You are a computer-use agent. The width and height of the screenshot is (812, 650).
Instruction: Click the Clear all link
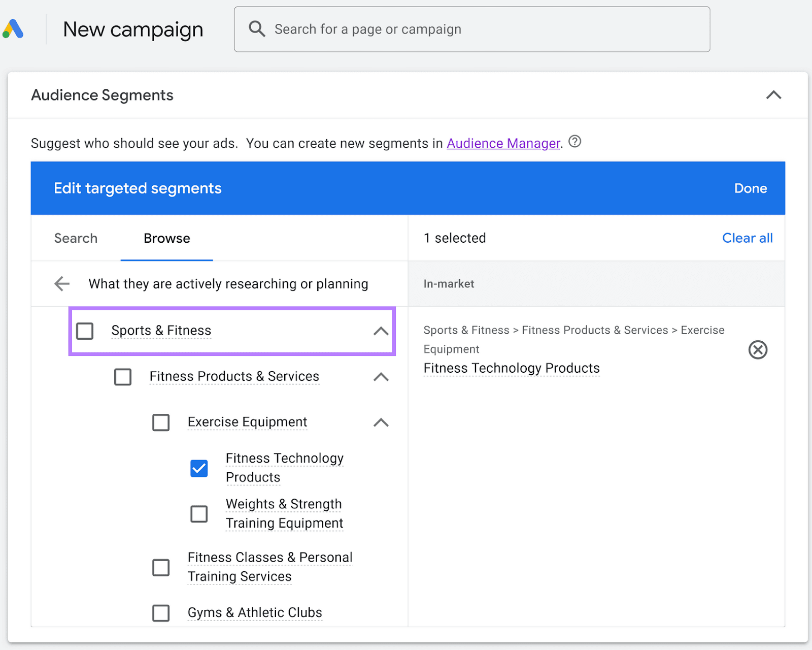click(x=747, y=238)
